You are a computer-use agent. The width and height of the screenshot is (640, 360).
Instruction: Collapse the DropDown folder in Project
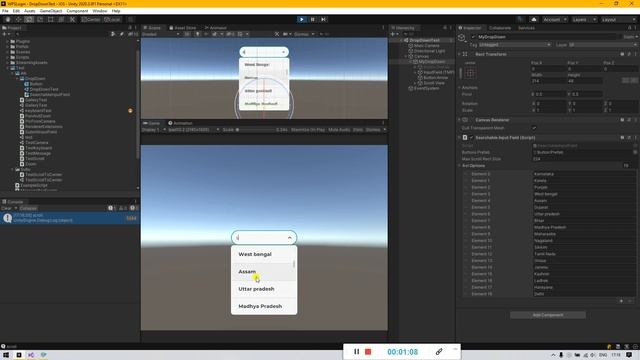pos(18,78)
